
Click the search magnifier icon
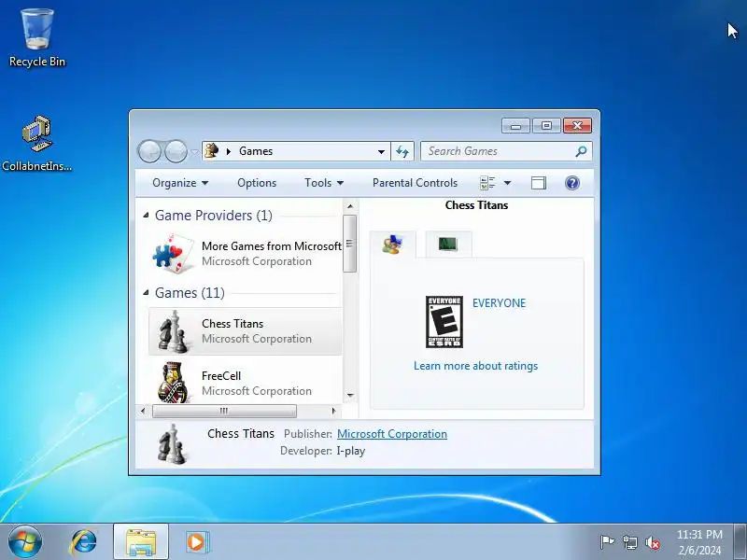point(581,151)
